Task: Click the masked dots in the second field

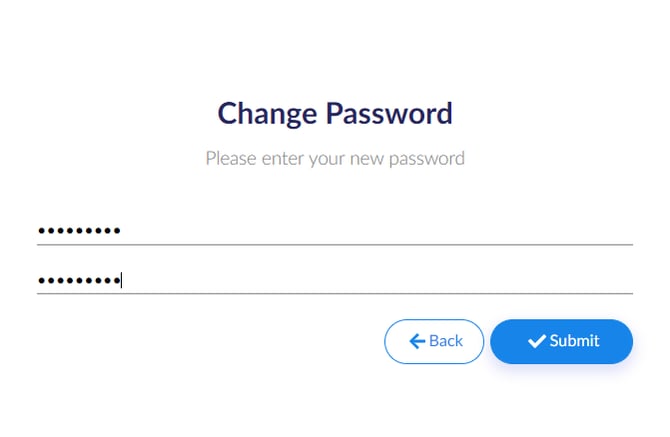Action: (x=79, y=281)
